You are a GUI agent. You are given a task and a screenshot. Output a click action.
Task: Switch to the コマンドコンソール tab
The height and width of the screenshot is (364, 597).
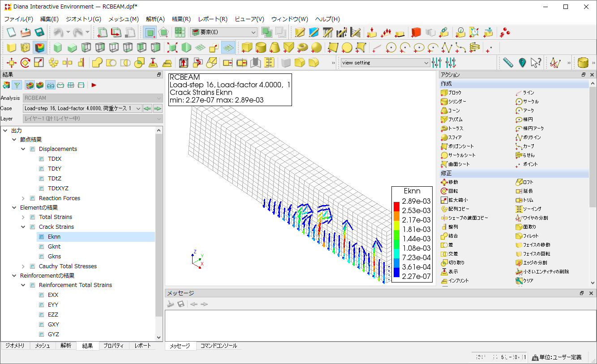pos(219,346)
